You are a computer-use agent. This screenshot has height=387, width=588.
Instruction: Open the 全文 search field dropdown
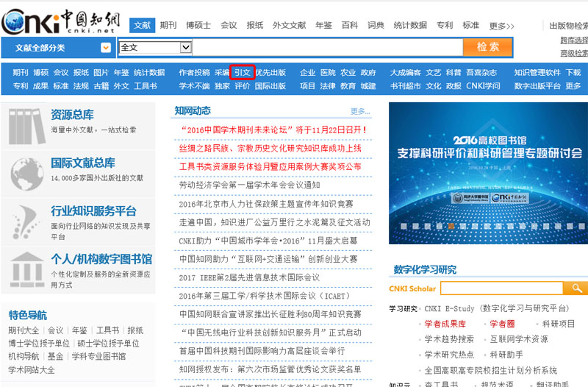[x=186, y=47]
